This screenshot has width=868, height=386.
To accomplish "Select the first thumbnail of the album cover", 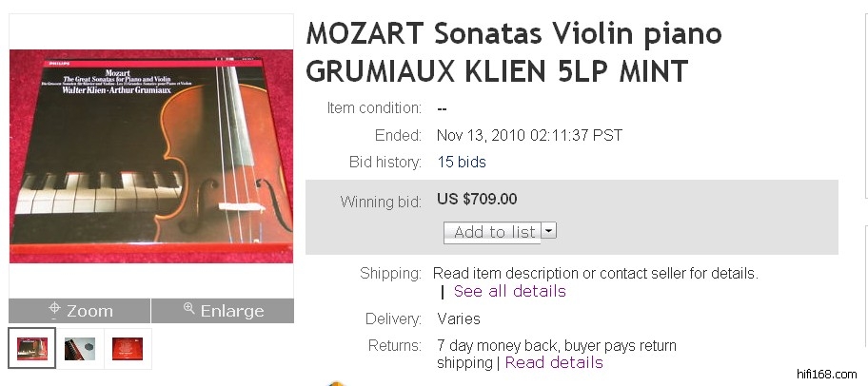I will click(32, 348).
